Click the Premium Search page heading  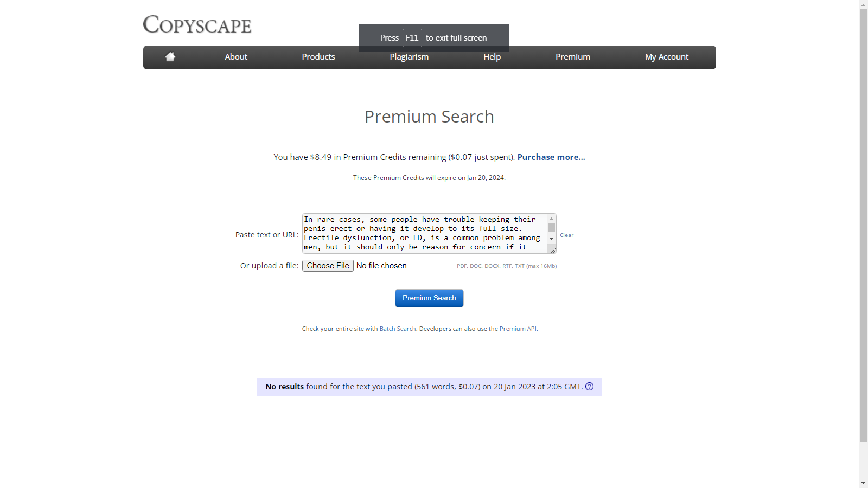click(x=429, y=117)
